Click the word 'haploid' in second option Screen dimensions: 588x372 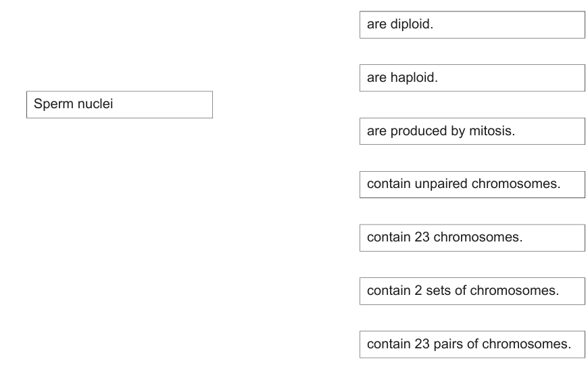(412, 78)
